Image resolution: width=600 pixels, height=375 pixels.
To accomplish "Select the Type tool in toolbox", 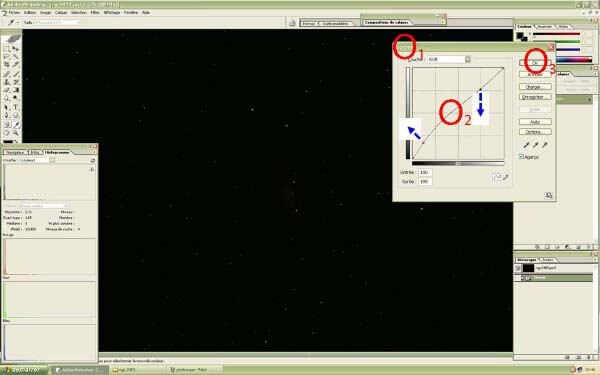I will (16, 107).
